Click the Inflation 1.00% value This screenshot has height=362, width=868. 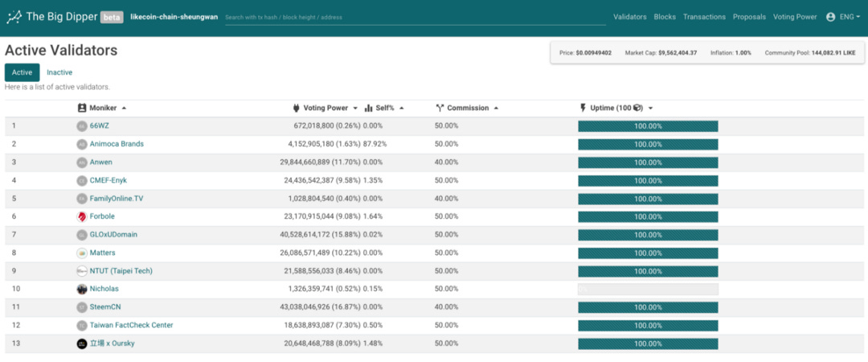click(x=743, y=53)
